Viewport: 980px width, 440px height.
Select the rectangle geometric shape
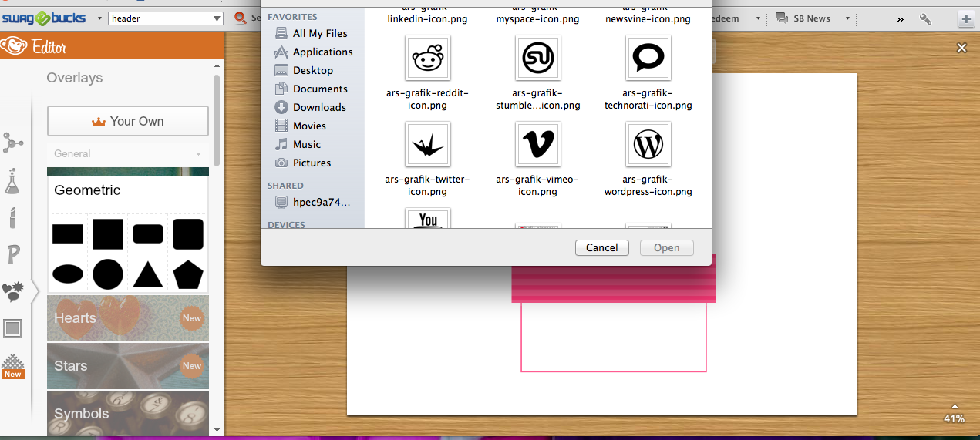click(68, 234)
